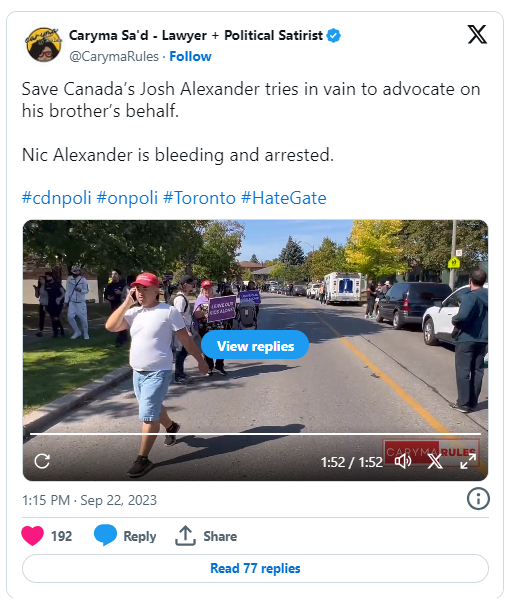This screenshot has height=608, width=508.
Task: Open the #HateGate hashtag
Action: (283, 198)
